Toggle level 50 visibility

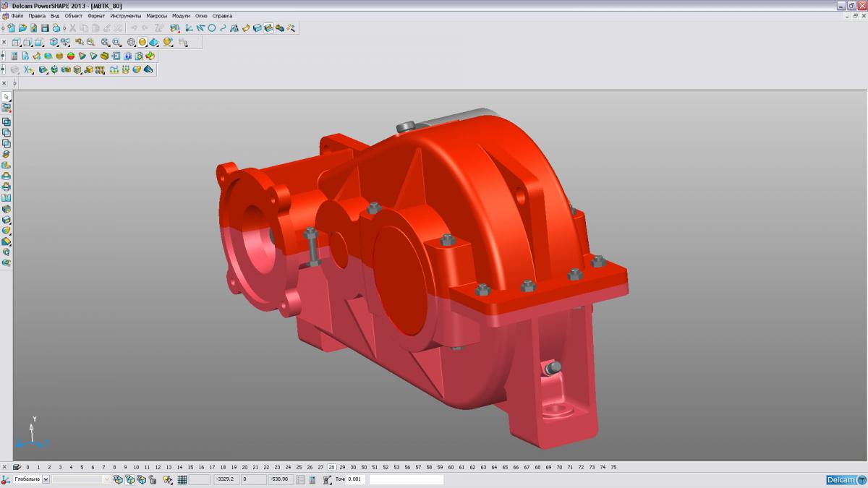364,467
